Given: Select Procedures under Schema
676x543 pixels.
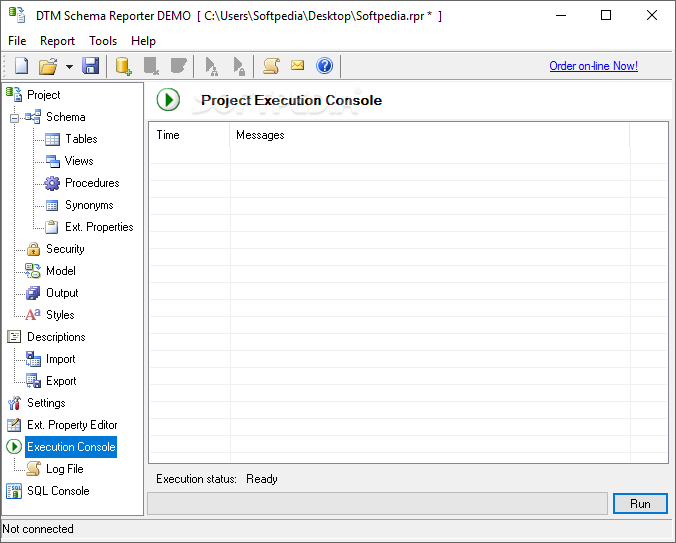Looking at the screenshot, I should [x=92, y=183].
